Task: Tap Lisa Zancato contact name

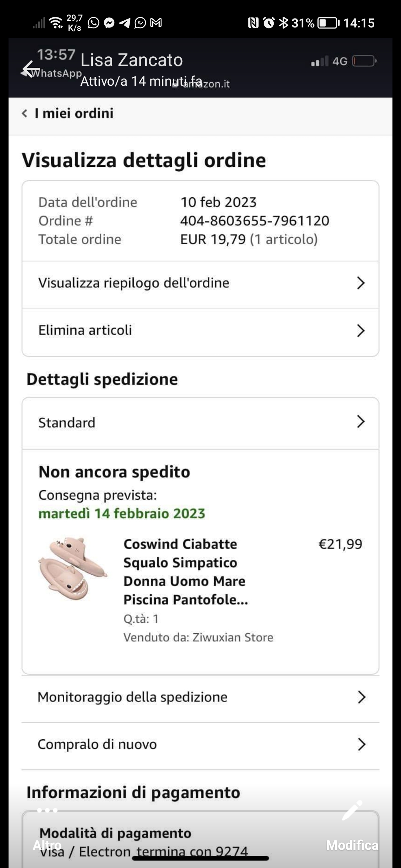Action: click(132, 60)
